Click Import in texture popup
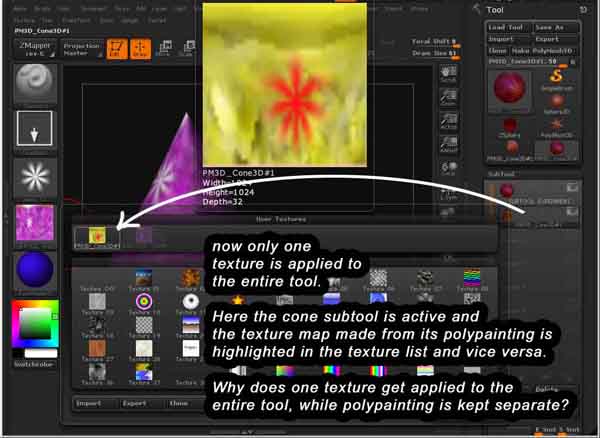This screenshot has width=600, height=438. (95, 404)
